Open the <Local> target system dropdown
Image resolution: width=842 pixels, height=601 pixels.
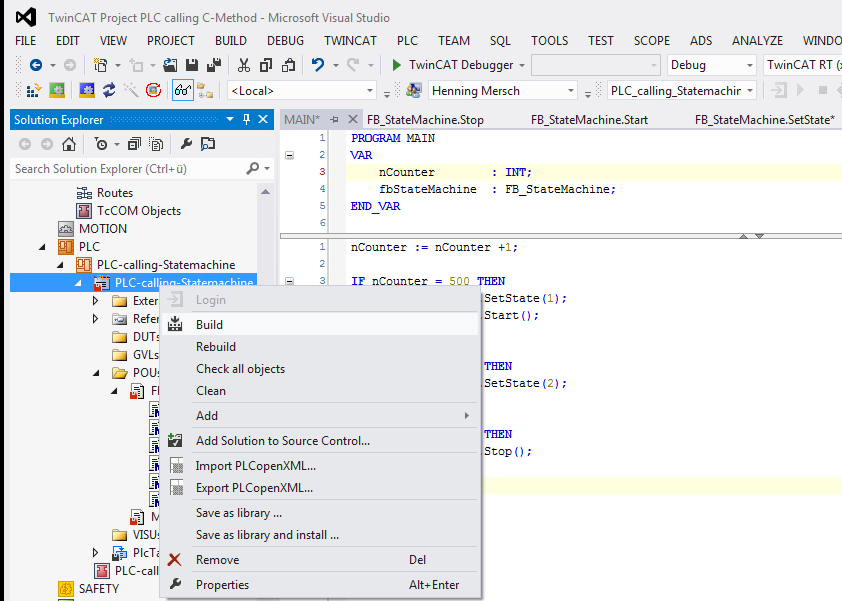click(x=370, y=91)
